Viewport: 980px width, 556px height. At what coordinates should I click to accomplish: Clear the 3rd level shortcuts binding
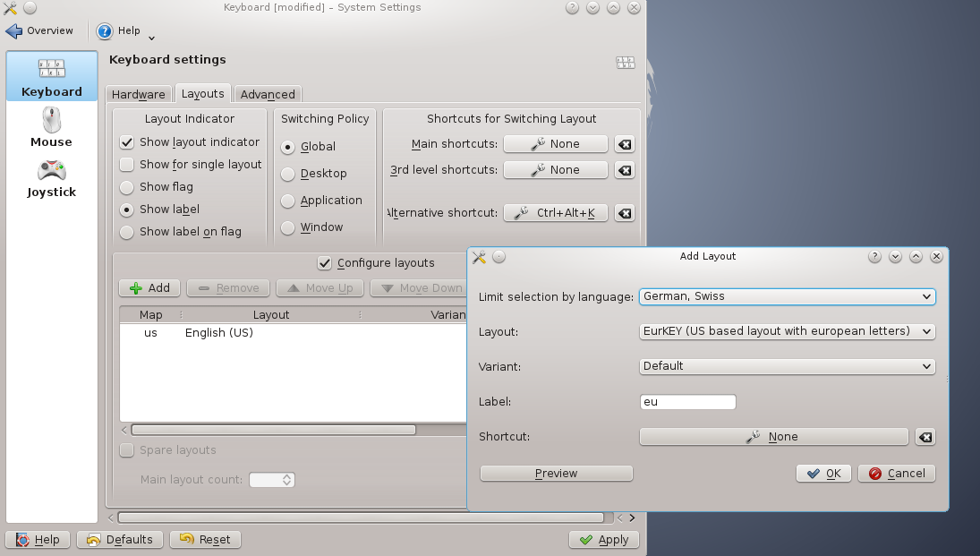(625, 170)
